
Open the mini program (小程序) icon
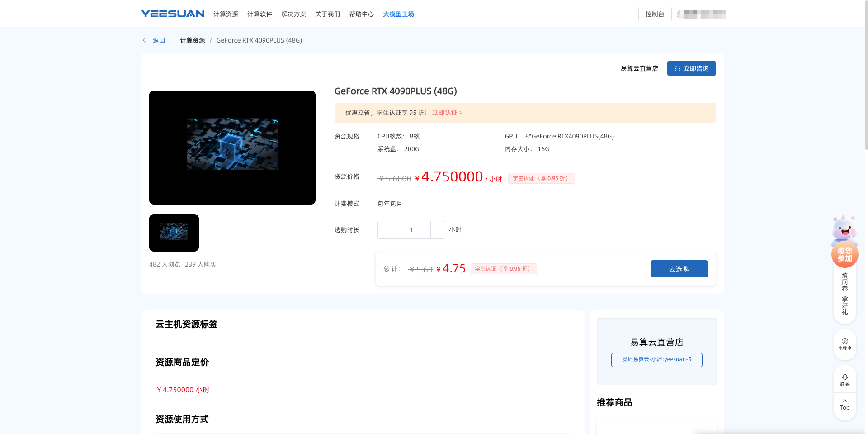(x=844, y=344)
